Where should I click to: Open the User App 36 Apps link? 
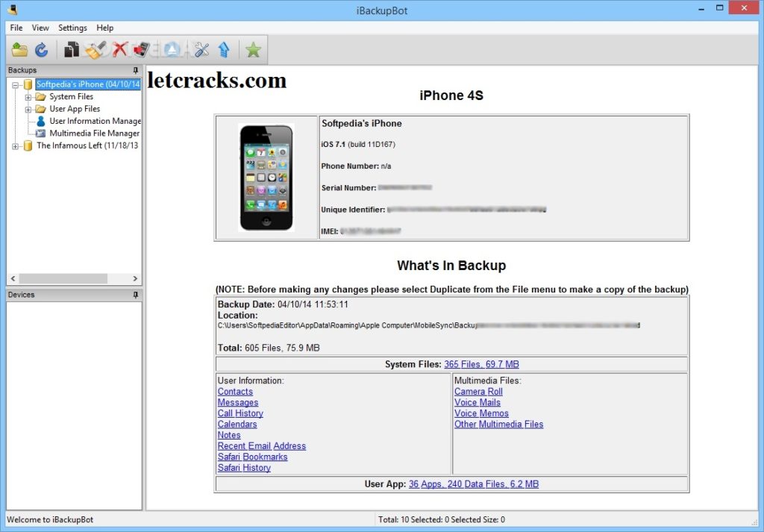point(474,484)
